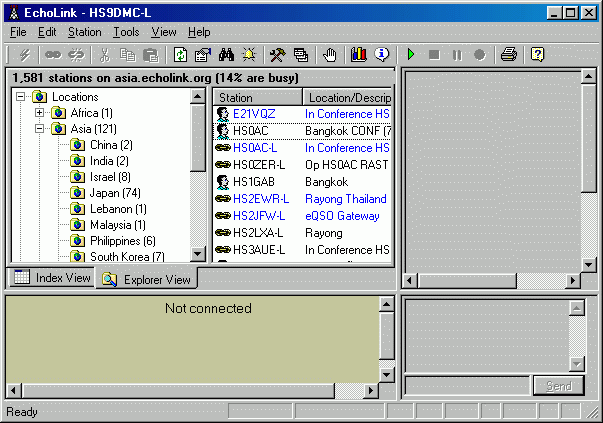Open the File menu
The height and width of the screenshot is (423, 603).
(x=18, y=32)
